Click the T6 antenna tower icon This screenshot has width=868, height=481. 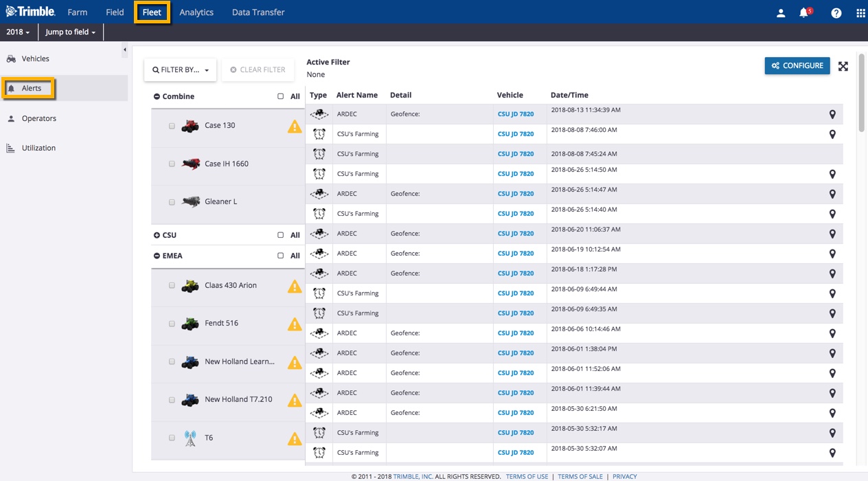point(190,438)
